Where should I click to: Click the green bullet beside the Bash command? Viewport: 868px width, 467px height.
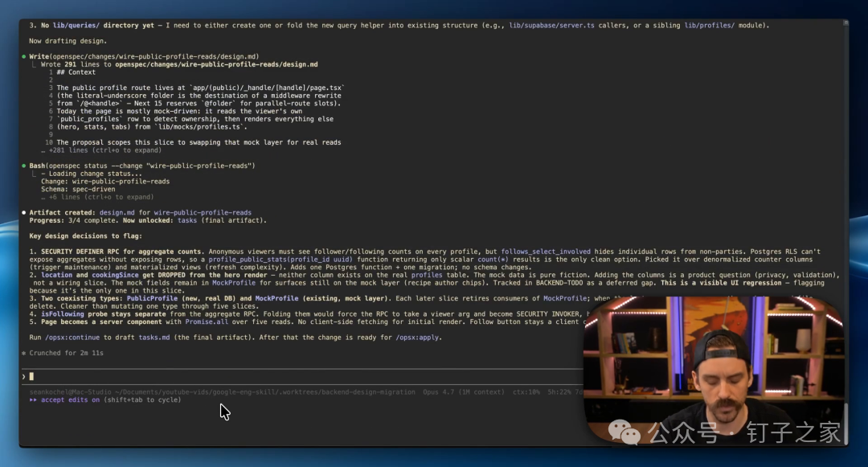point(24,166)
